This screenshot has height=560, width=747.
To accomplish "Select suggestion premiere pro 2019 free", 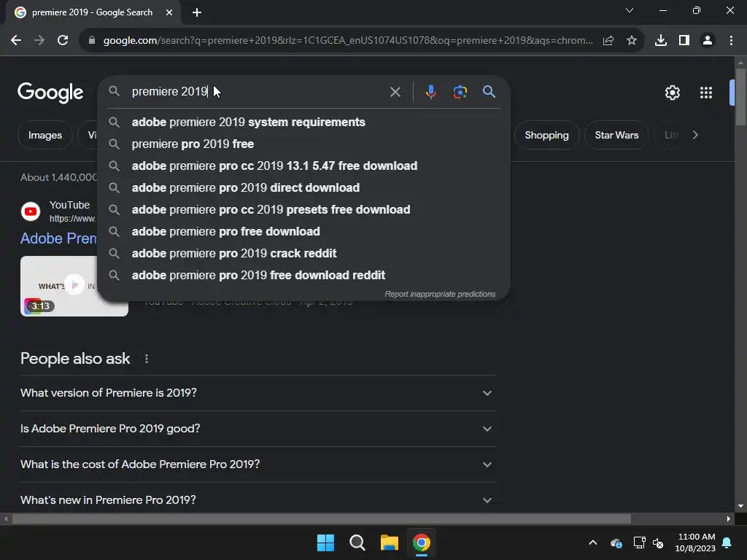I will [303, 144].
